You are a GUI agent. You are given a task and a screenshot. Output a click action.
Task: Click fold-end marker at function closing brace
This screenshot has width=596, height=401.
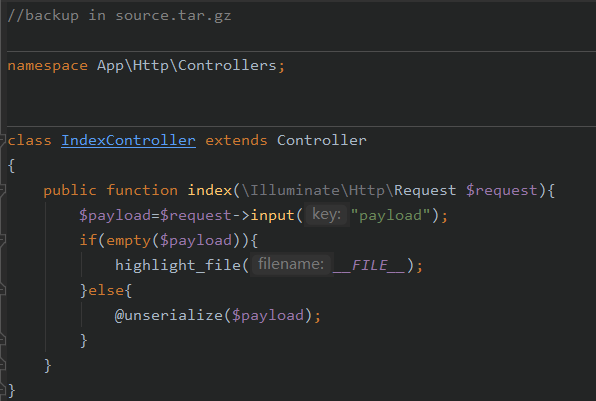2,365
